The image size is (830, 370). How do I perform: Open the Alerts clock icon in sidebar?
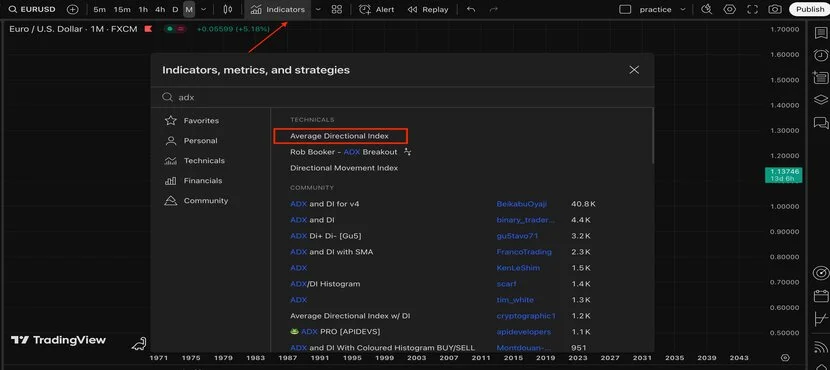[820, 55]
